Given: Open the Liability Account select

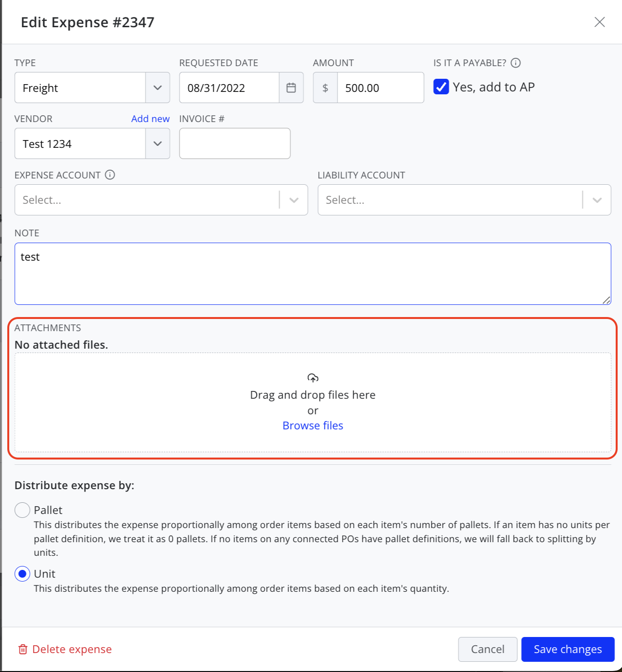Looking at the screenshot, I should click(465, 200).
